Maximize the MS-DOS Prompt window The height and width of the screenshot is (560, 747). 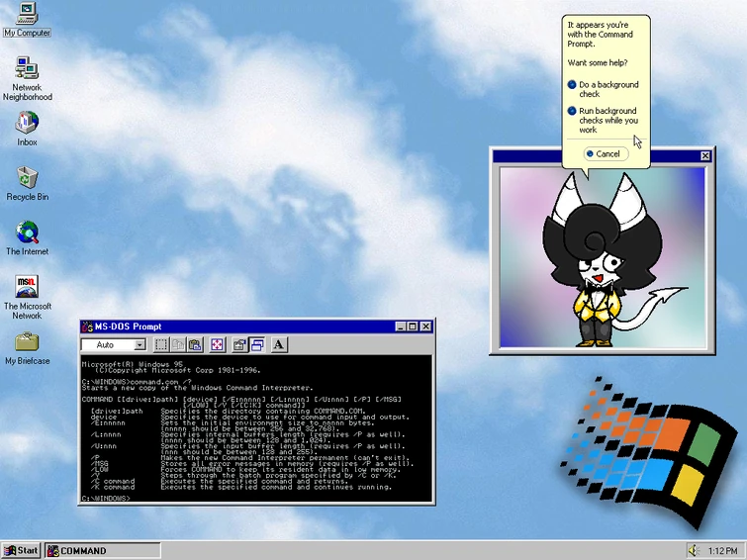pyautogui.click(x=413, y=327)
